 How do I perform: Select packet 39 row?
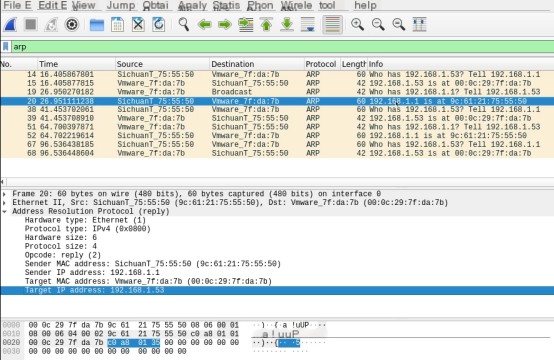pyautogui.click(x=277, y=118)
